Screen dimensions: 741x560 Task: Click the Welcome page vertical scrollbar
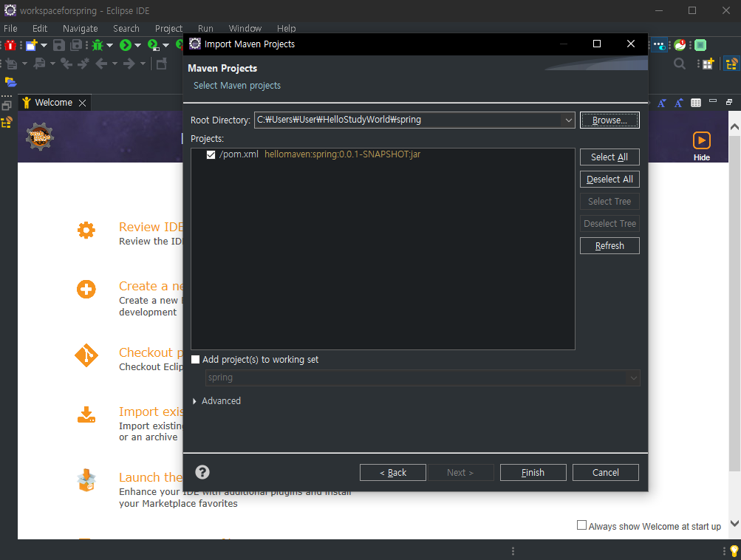click(x=734, y=302)
